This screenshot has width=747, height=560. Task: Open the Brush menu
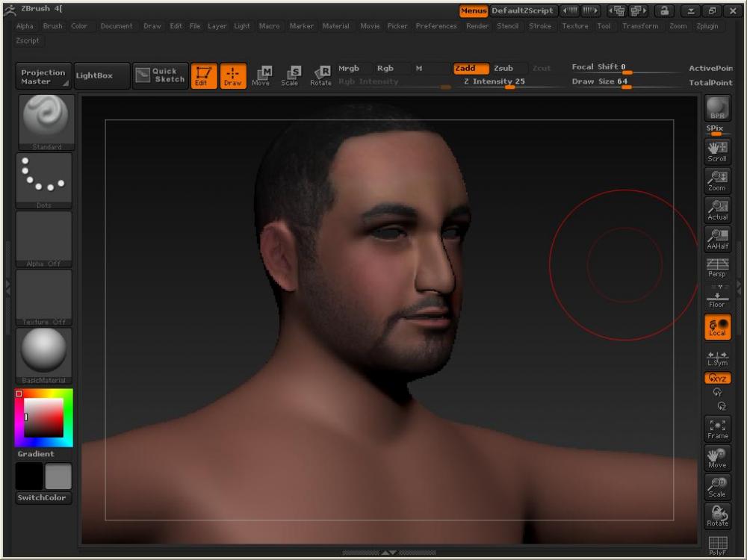tap(52, 26)
